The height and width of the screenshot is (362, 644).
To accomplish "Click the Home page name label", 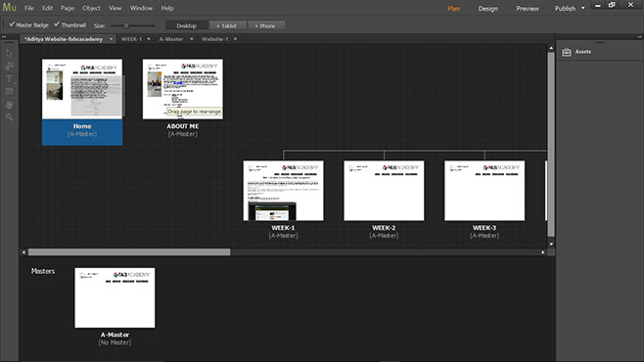I will coord(82,126).
